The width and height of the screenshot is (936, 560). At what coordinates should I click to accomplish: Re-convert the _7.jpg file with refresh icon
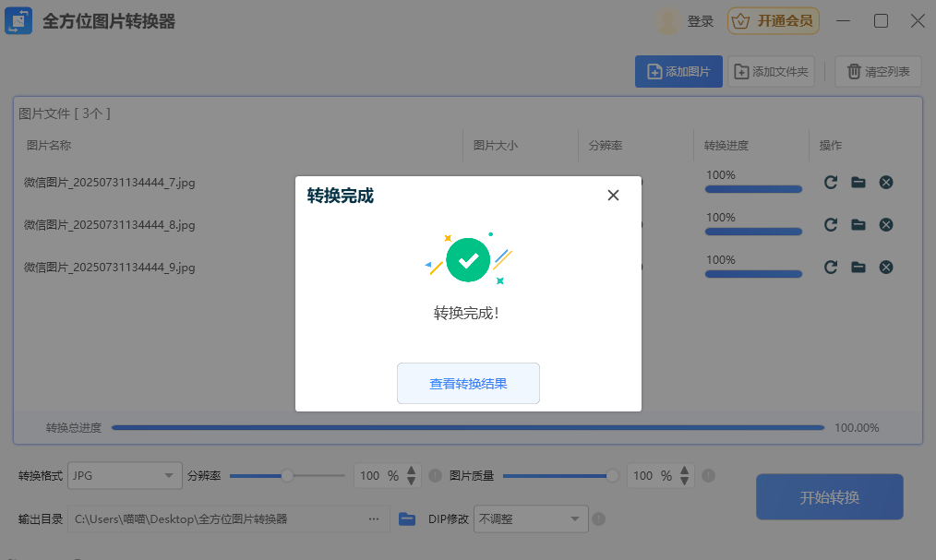coord(831,183)
